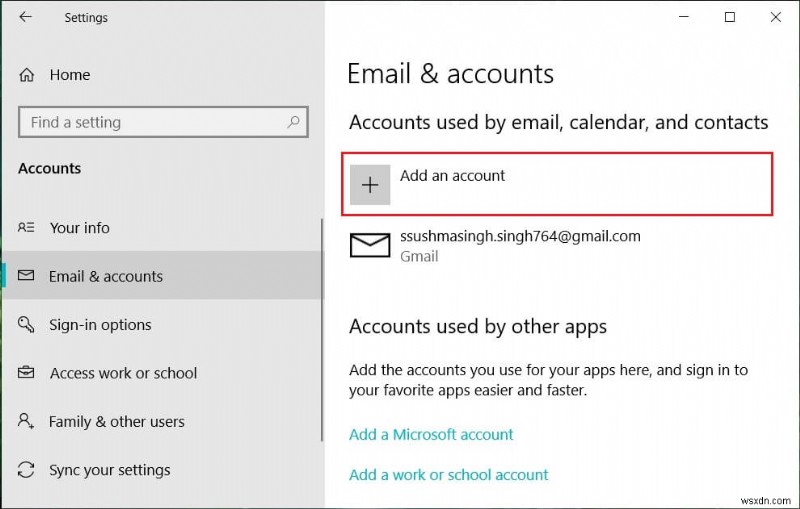800x509 pixels.
Task: Click the sidebar vertical scrollbar
Action: (322, 330)
